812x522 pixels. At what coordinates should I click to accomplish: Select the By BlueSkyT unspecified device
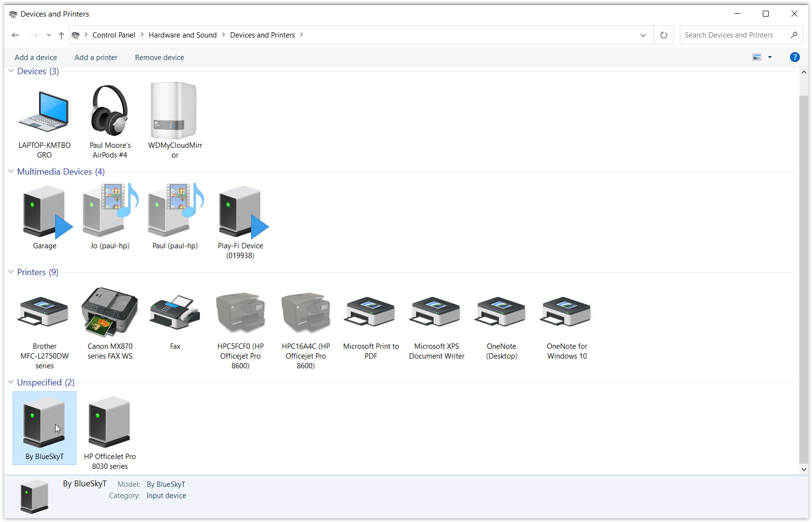coord(44,428)
